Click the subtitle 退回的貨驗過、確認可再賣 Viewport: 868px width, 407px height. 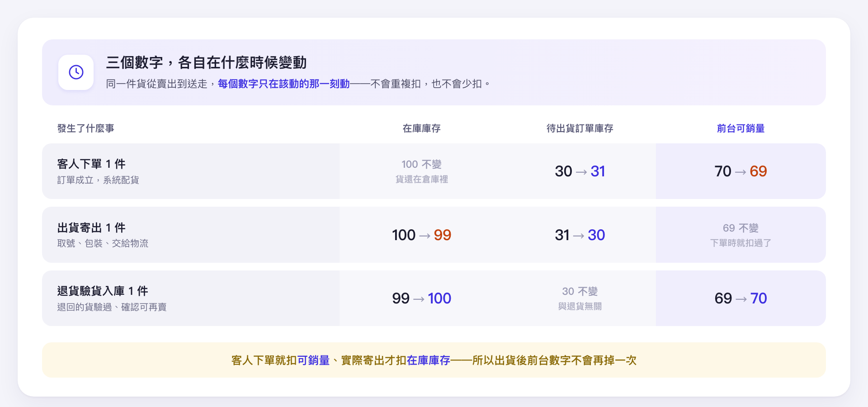point(112,307)
